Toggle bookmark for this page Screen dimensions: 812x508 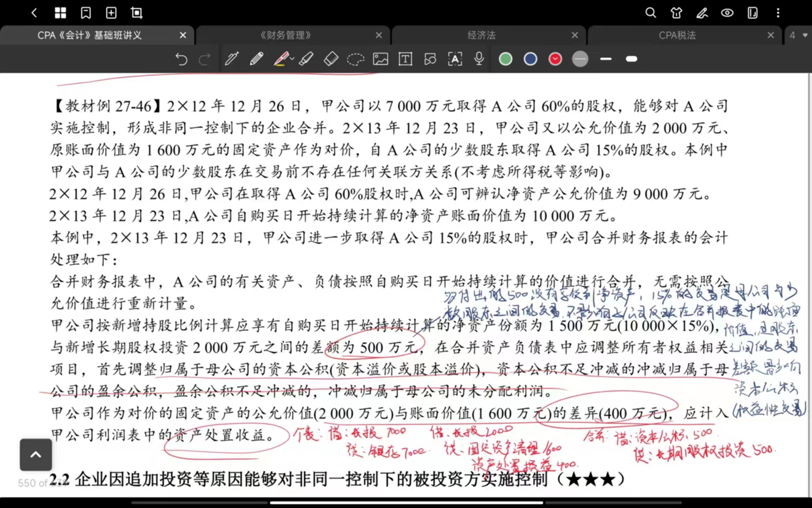click(x=86, y=13)
